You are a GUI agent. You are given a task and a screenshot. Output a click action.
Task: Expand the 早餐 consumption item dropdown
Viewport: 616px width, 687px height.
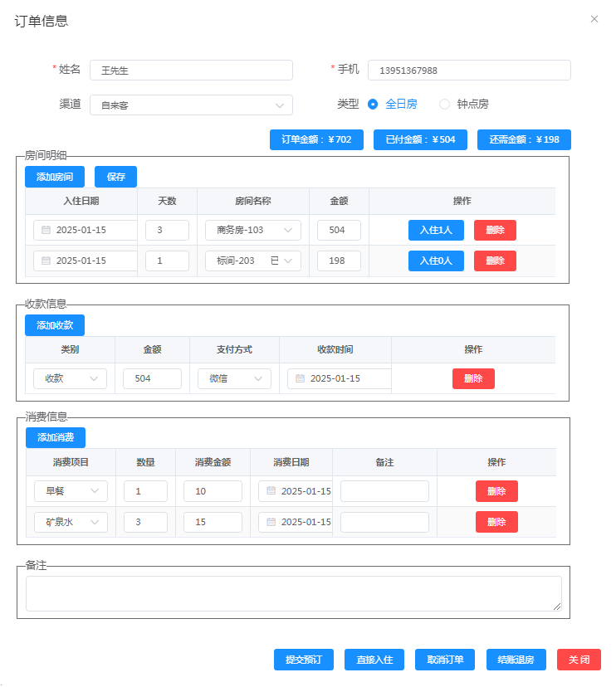click(x=71, y=491)
